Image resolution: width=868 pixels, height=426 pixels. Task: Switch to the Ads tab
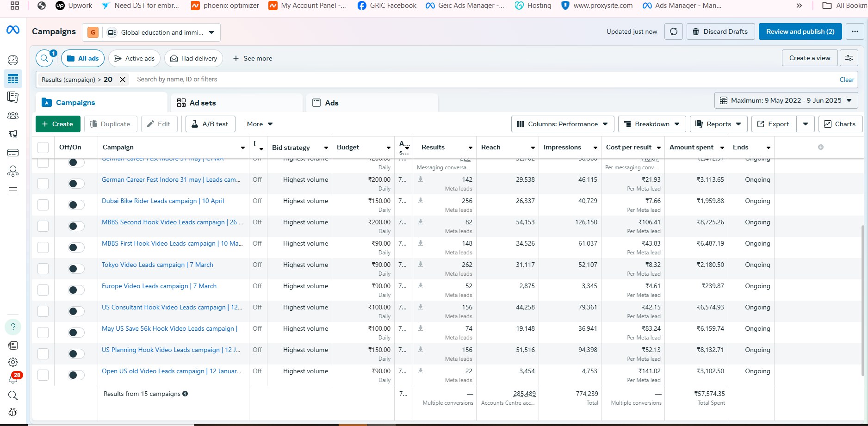coord(372,103)
